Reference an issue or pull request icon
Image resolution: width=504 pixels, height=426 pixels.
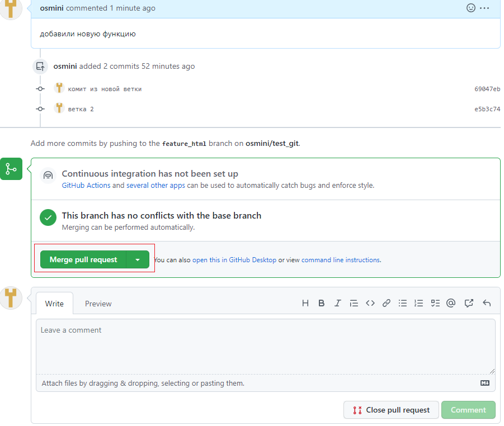click(469, 303)
